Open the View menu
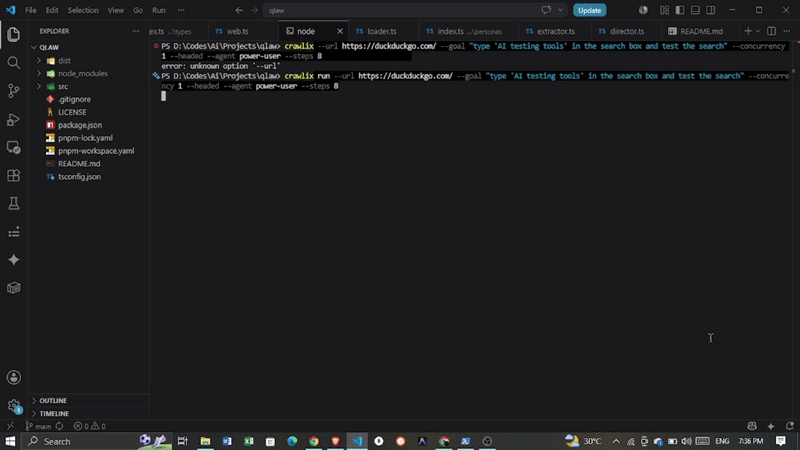 tap(116, 10)
